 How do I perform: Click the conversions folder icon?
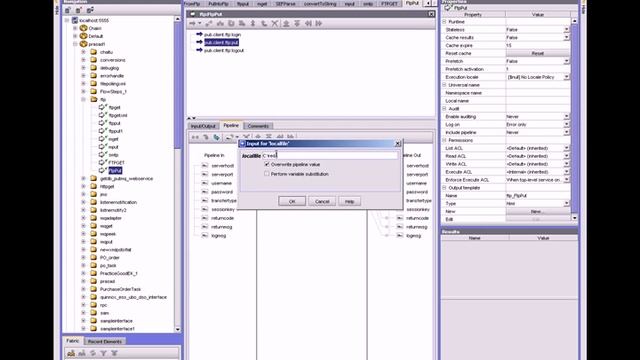click(93, 60)
